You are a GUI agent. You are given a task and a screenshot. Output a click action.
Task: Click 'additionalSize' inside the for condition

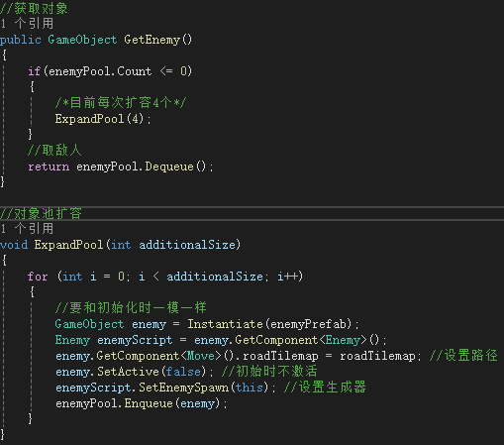(215, 277)
